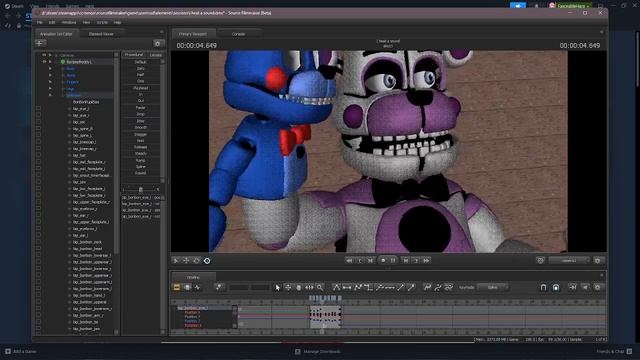
Task: Pick the magnifier Zoom tool in timeline toolbar
Action: (x=320, y=287)
